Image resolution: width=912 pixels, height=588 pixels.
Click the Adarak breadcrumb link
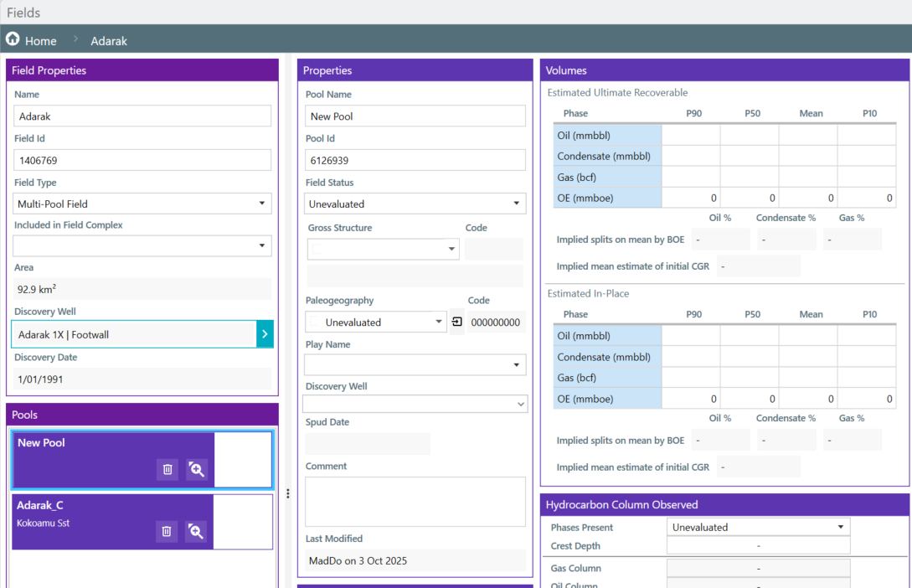click(109, 41)
